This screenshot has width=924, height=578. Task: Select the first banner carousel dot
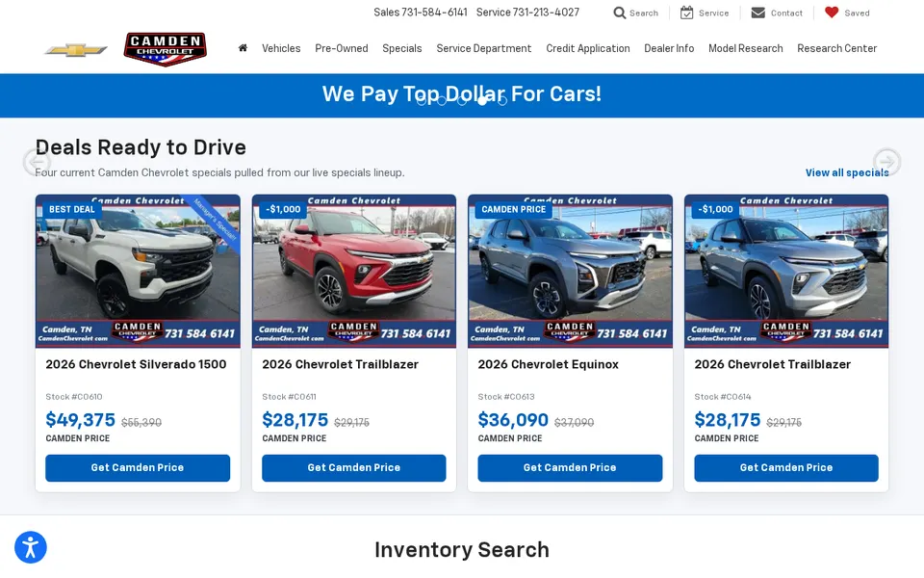[422, 101]
